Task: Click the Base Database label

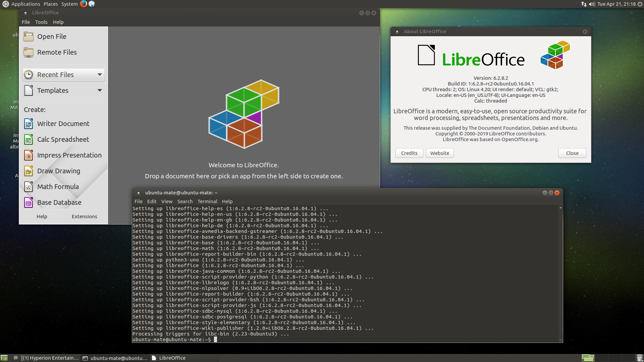Action: (x=59, y=202)
